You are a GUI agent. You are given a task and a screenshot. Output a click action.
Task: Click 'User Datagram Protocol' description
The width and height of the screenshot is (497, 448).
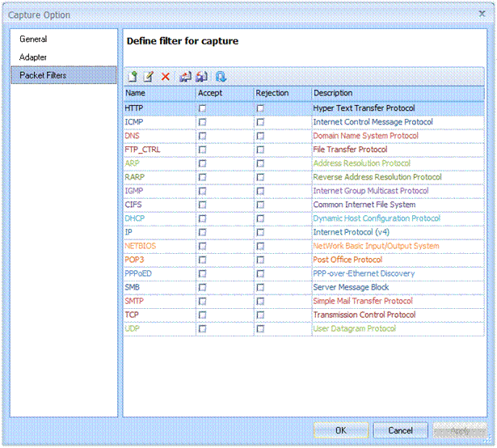click(x=355, y=328)
